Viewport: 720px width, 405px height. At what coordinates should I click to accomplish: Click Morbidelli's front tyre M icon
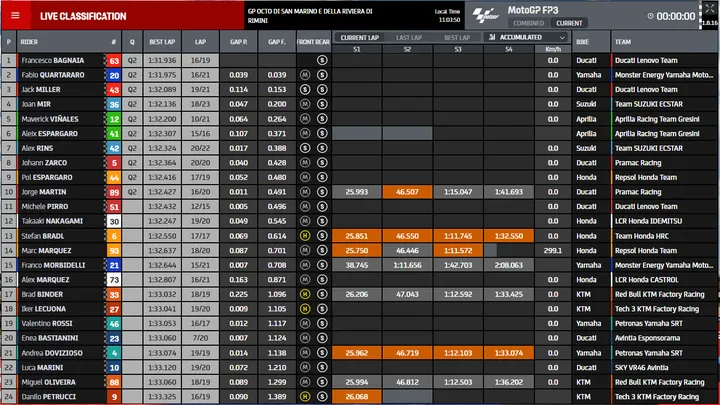[305, 265]
